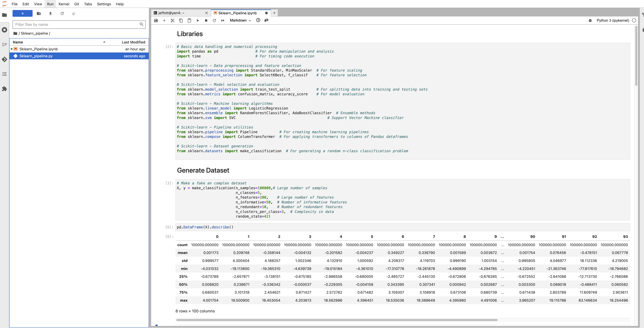The width and height of the screenshot is (644, 328).
Task: Open Sklearn_Pipeline.ipynb in file browser
Action: tap(39, 49)
